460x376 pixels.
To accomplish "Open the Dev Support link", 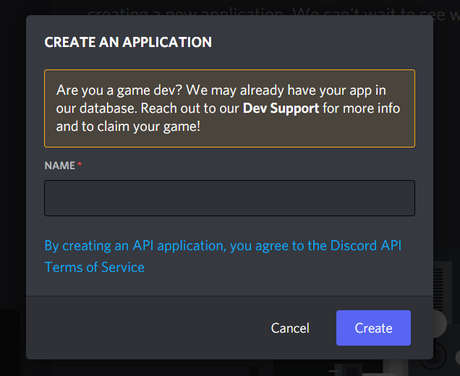I will tap(281, 108).
